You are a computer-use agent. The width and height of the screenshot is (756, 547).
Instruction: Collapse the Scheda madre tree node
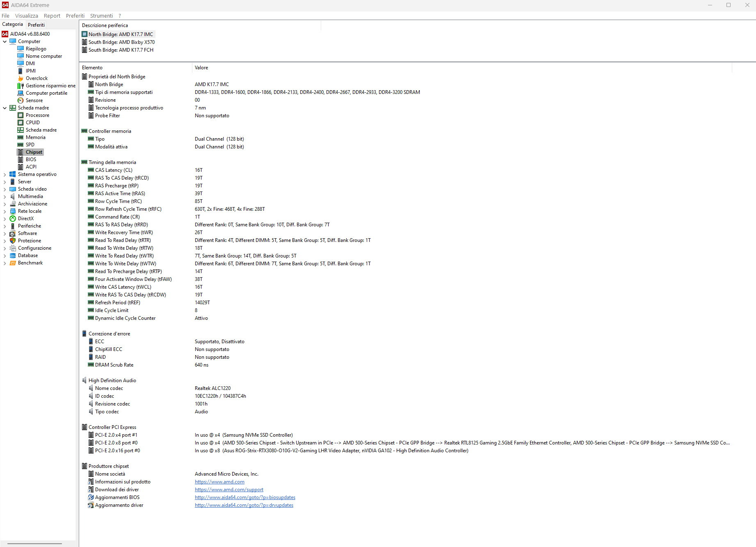pyautogui.click(x=5, y=108)
